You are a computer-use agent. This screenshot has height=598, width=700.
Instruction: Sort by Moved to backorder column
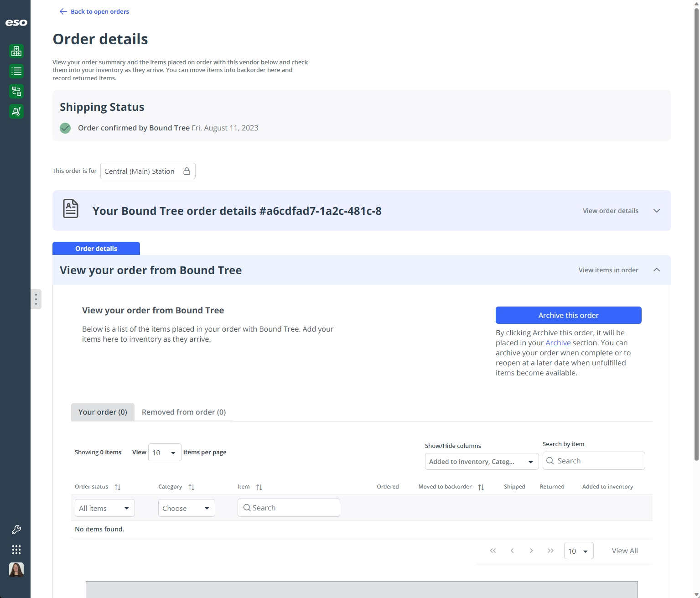(481, 487)
